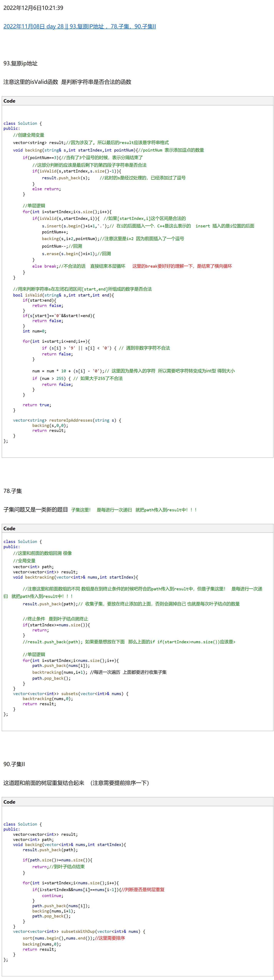Click the line "pointNum++;"
The image size is (274, 980).
click(x=55, y=232)
